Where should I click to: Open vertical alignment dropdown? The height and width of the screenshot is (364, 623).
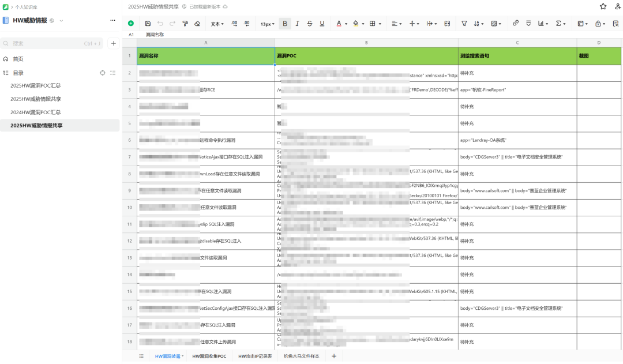[414, 24]
